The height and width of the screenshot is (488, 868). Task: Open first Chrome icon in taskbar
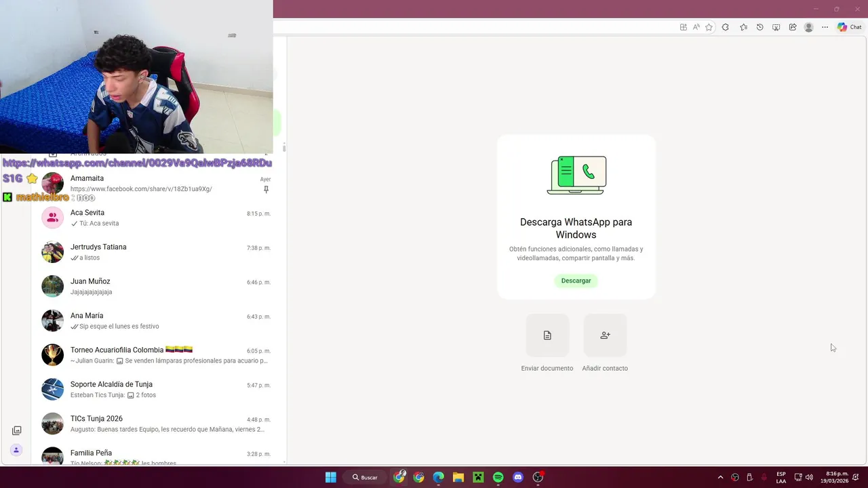coord(399,477)
